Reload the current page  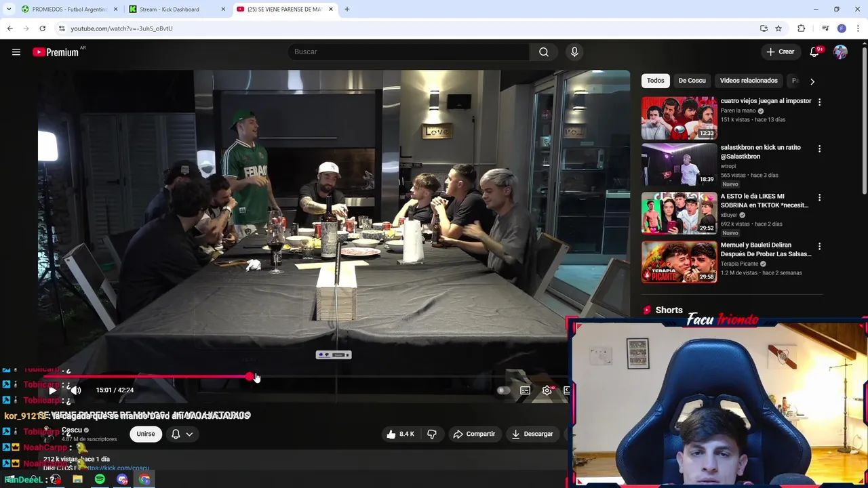pos(42,28)
